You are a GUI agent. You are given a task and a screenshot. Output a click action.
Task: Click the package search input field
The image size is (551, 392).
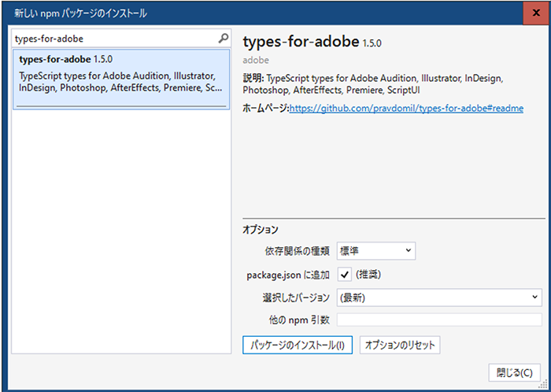121,39
